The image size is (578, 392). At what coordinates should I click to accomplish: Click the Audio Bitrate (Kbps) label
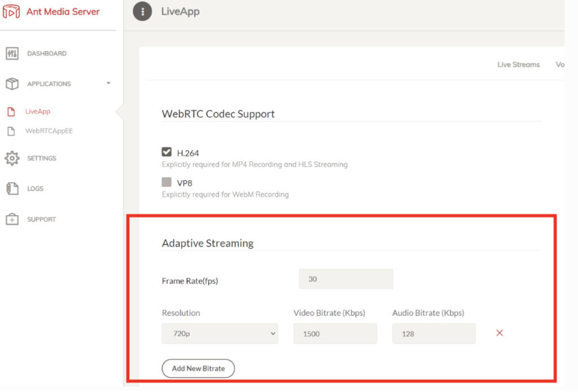(428, 313)
